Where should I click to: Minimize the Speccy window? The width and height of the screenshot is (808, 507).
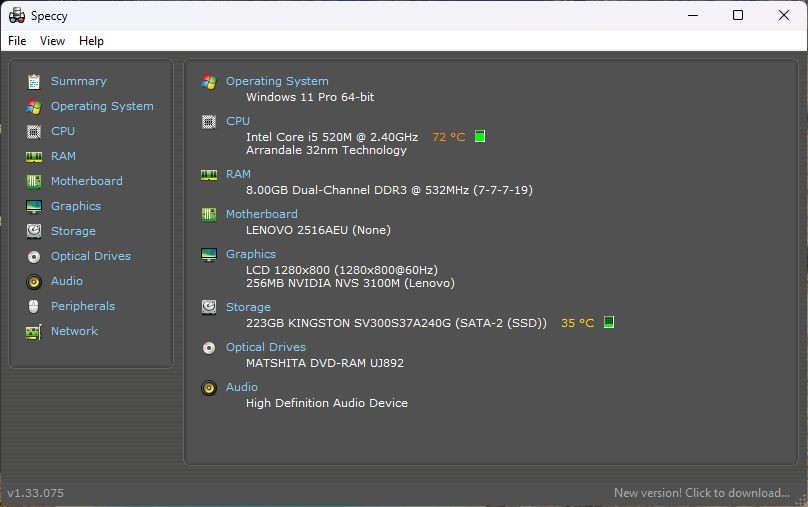coord(693,15)
